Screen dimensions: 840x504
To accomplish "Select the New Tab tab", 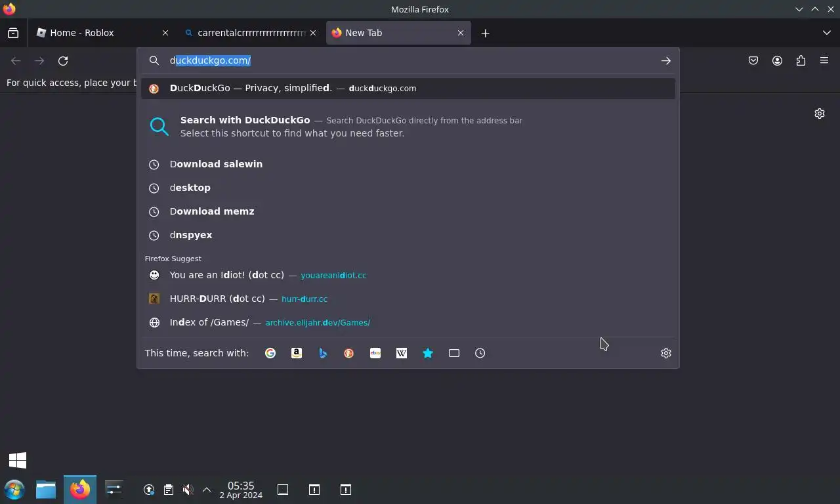I will (x=398, y=33).
